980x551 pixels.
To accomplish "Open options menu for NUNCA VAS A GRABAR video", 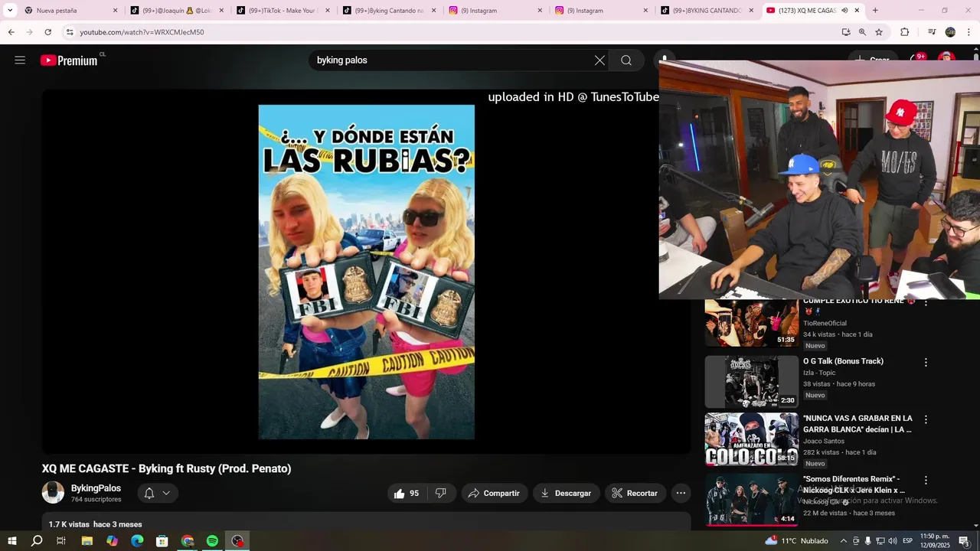I will 926,419.
